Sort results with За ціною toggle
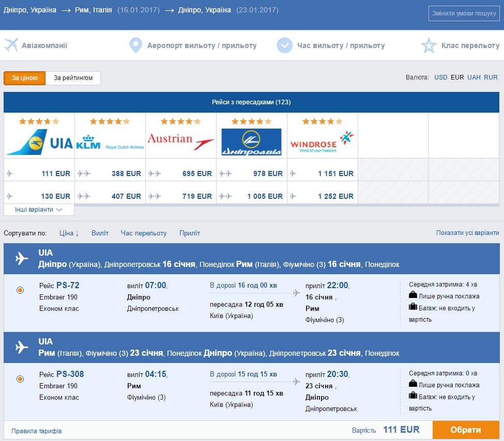 [x=25, y=78]
